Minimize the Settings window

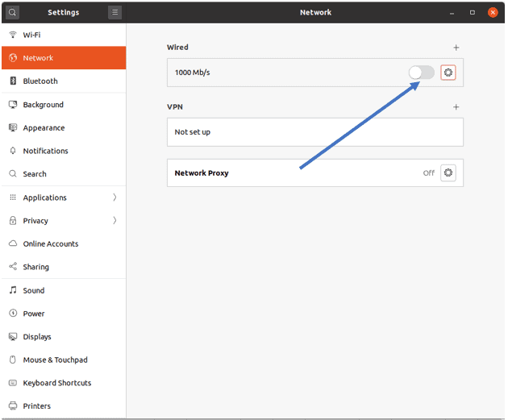point(452,13)
